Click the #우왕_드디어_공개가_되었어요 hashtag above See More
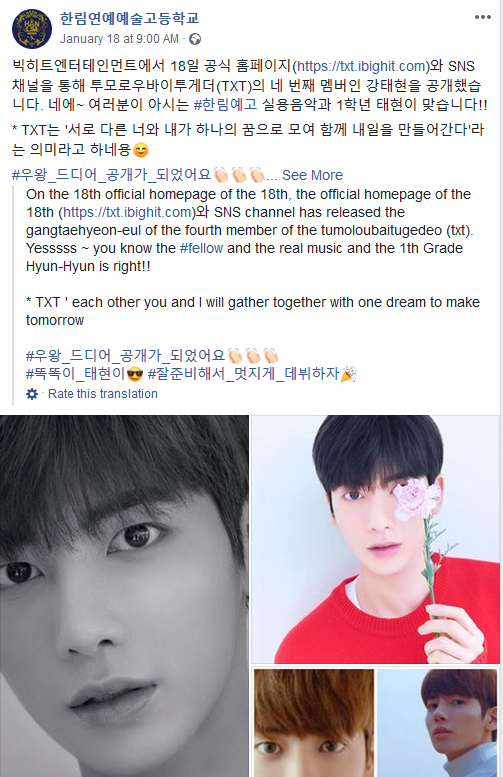 (112, 175)
